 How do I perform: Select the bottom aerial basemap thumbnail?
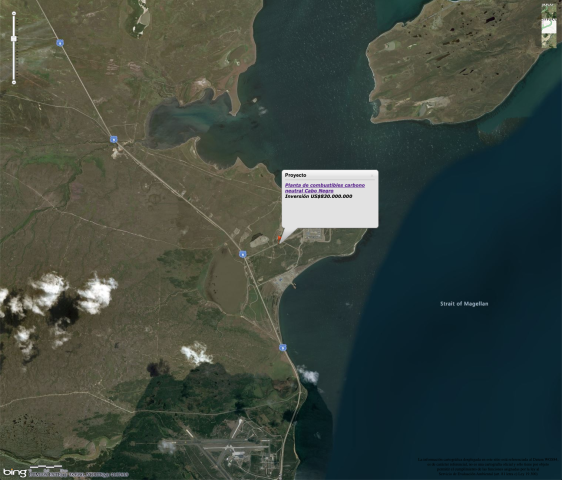(548, 41)
